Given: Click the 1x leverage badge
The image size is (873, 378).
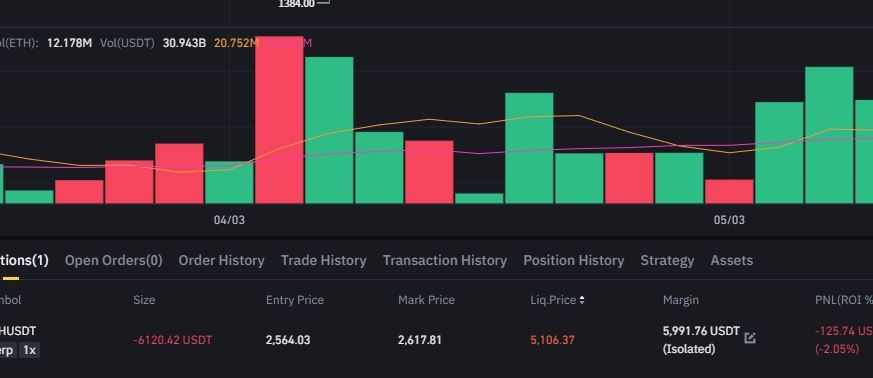Looking at the screenshot, I should [x=30, y=350].
